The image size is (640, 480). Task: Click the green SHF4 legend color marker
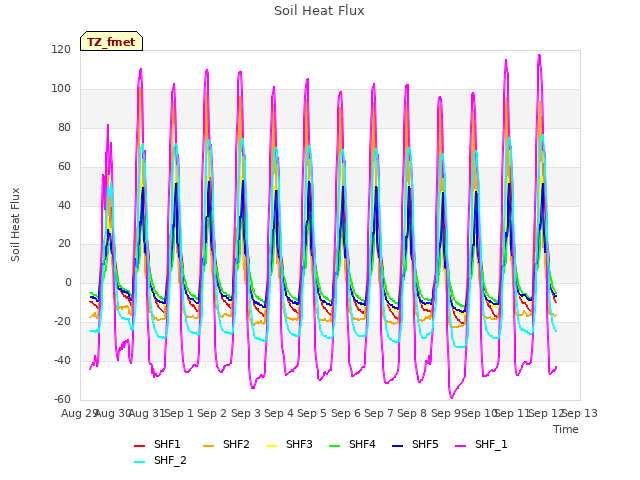click(x=335, y=446)
